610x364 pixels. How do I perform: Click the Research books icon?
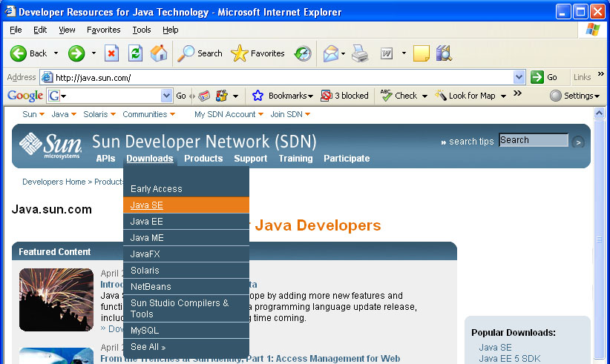[x=444, y=53]
